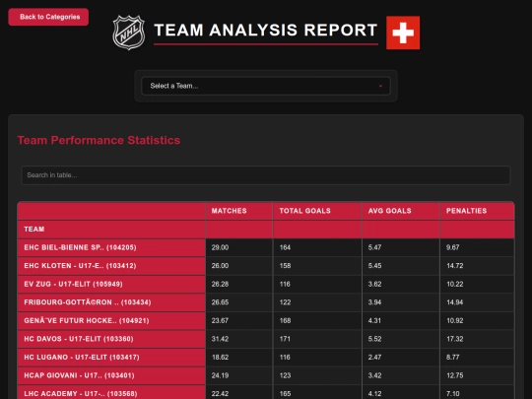Click total goals 123 for HCAP Giovani
The width and height of the screenshot is (532, 399).
[x=285, y=375]
